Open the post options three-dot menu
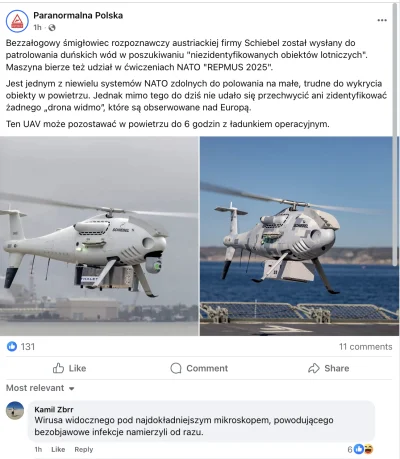 [382, 20]
